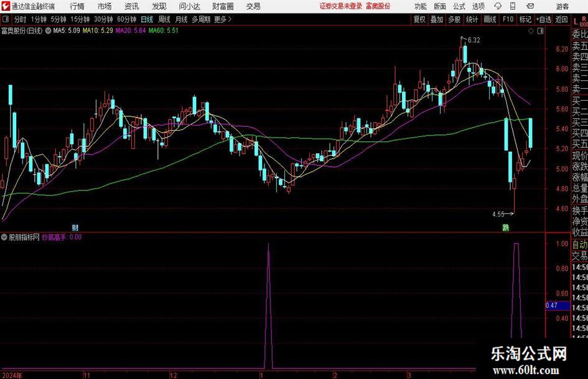Toggle right info panel icon above price axis
Screen dimensions: 588x379
(540, 31)
